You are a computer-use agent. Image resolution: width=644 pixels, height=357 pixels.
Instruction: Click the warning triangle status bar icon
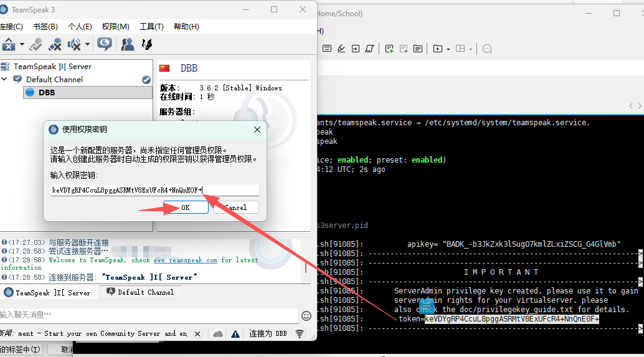pyautogui.click(x=235, y=334)
